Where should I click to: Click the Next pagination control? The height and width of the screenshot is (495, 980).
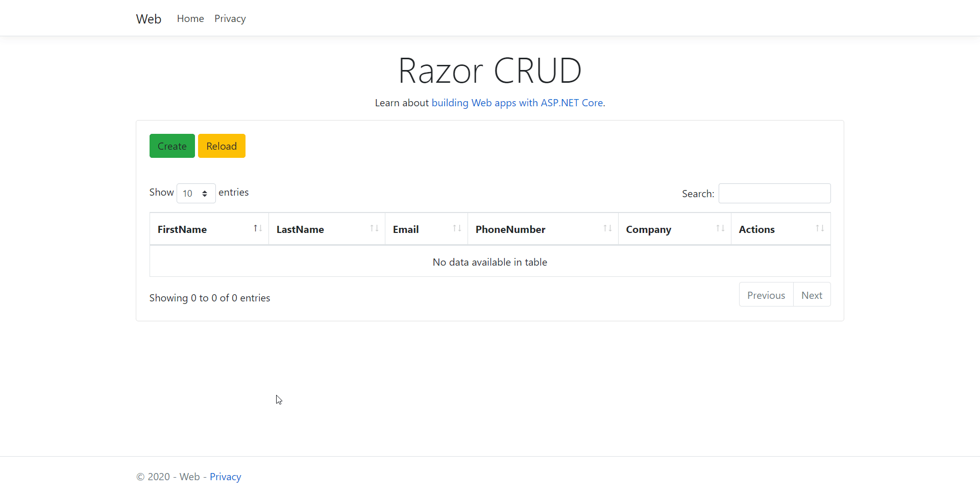click(x=812, y=295)
